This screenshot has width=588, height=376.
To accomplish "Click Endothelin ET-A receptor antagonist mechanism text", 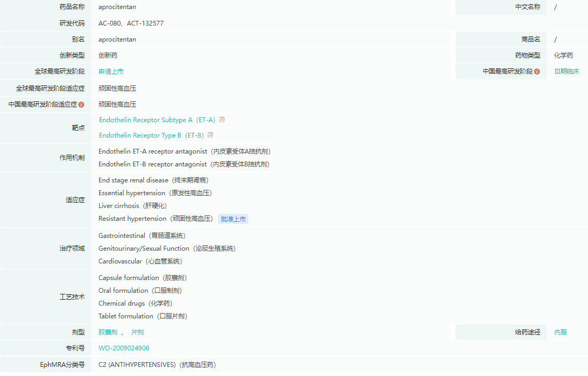I will [185, 151].
